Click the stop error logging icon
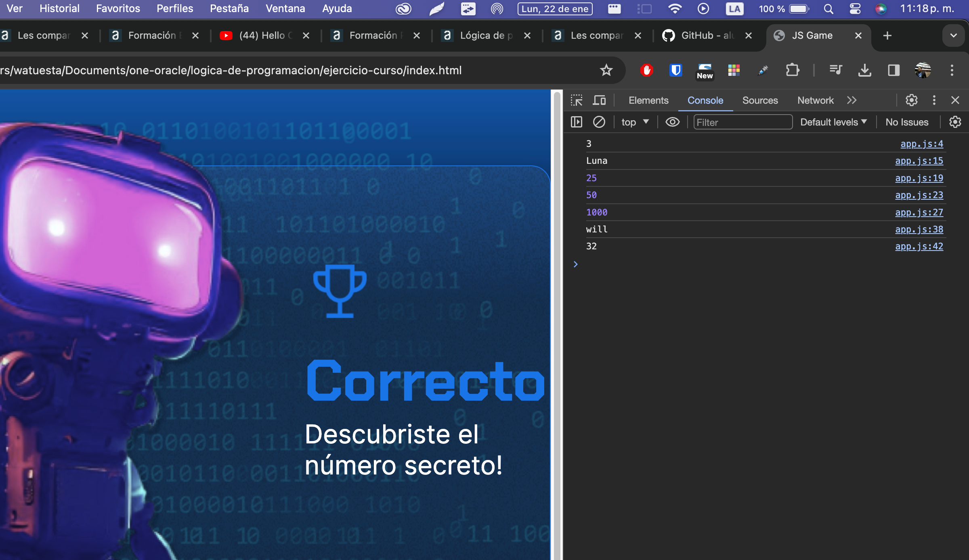969x560 pixels. (598, 122)
